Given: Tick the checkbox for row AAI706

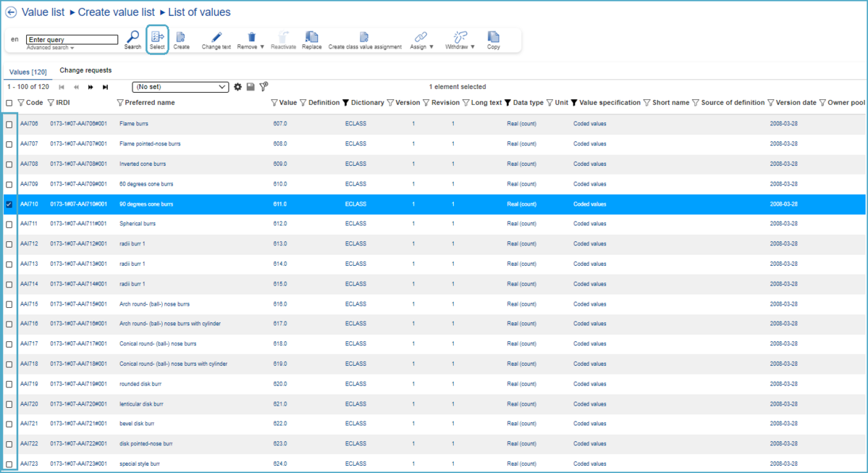Looking at the screenshot, I should pyautogui.click(x=9, y=125).
